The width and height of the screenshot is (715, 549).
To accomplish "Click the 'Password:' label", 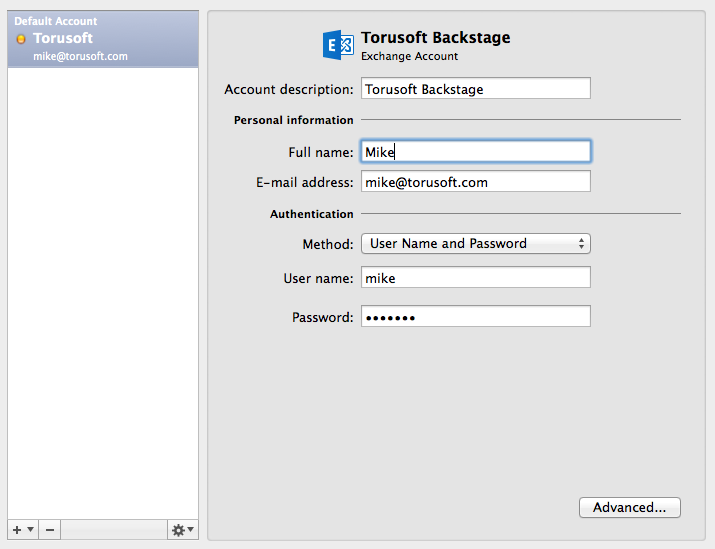I will pos(322,317).
